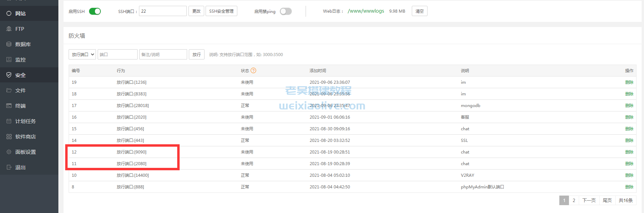644x213 pixels.
Task: Delete firewall rule for port 1236
Action: (x=629, y=82)
